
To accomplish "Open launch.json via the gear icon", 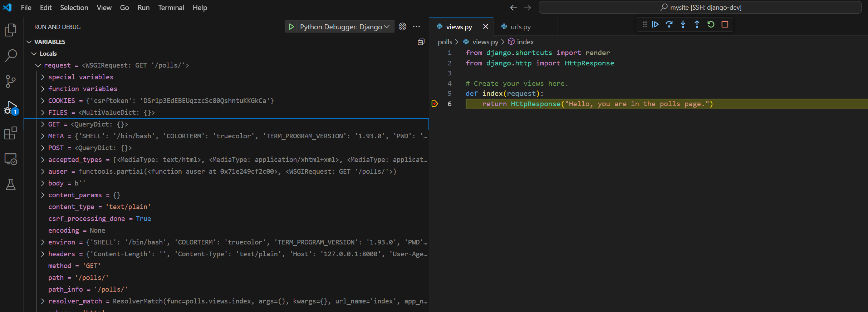I will pos(402,26).
